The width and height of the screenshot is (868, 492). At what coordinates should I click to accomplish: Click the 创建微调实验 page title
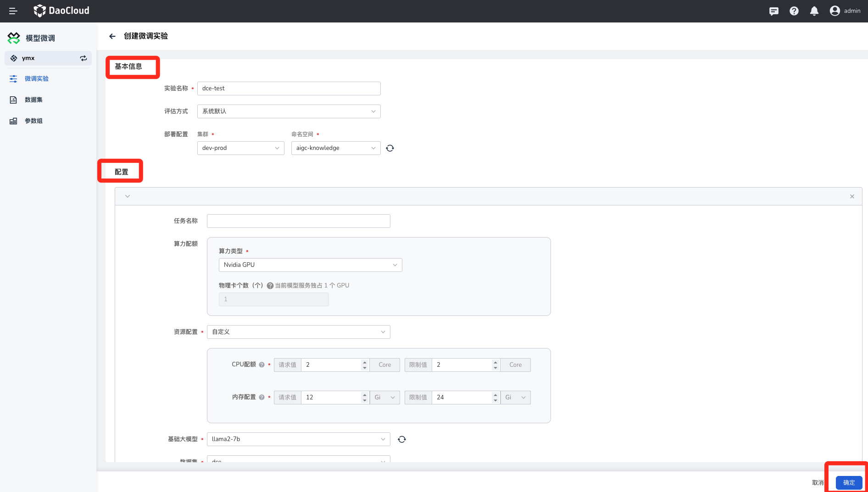[x=146, y=36]
